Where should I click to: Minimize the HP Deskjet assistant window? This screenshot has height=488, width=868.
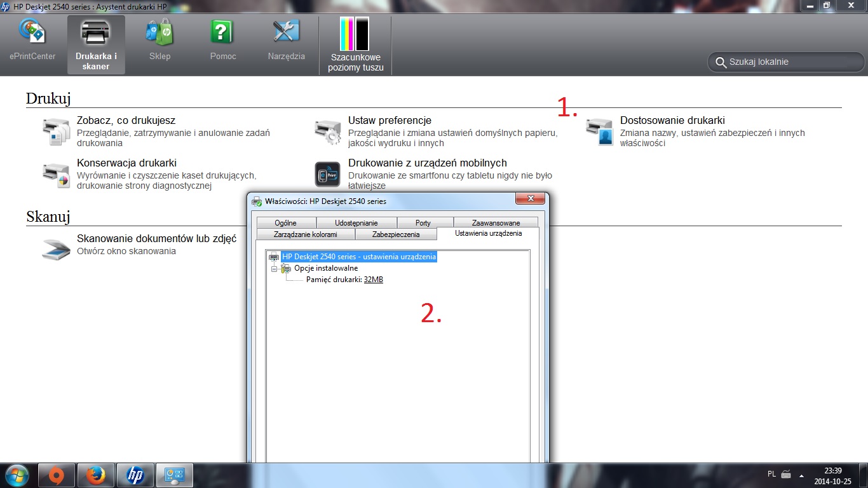810,5
